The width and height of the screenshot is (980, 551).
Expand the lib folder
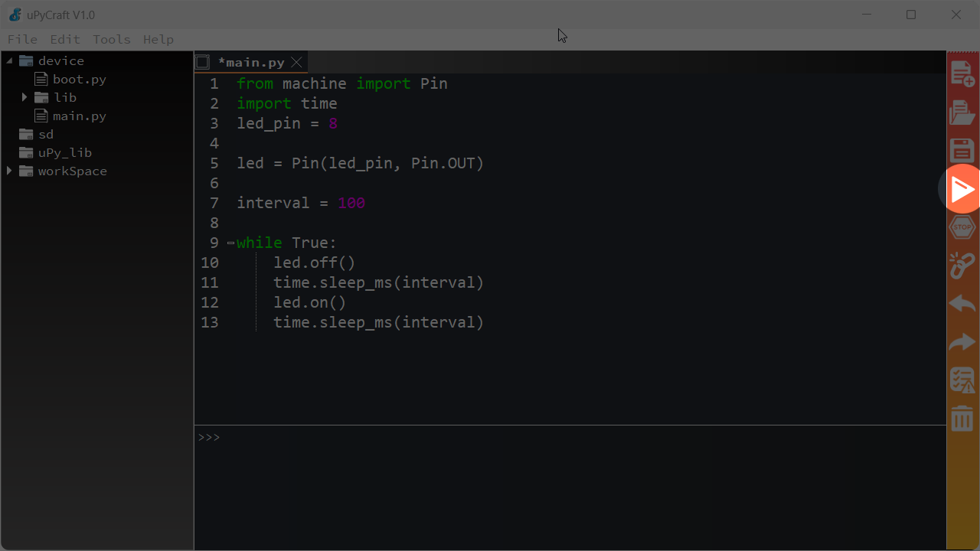pos(24,97)
